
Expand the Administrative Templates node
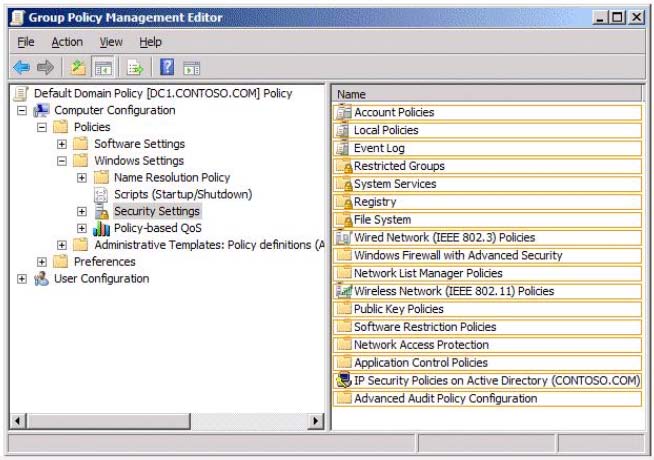click(62, 245)
